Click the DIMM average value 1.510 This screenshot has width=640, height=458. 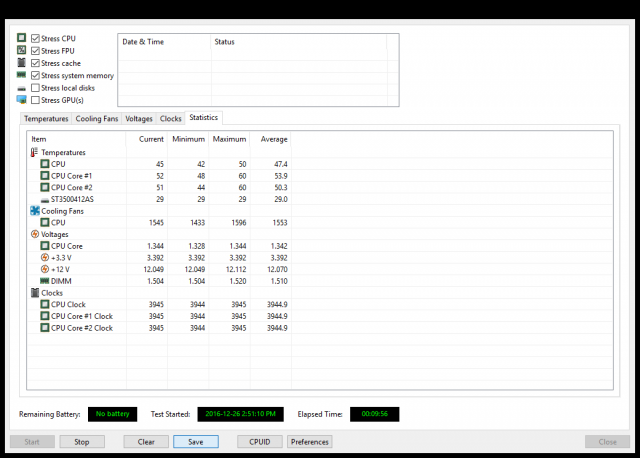coord(279,281)
